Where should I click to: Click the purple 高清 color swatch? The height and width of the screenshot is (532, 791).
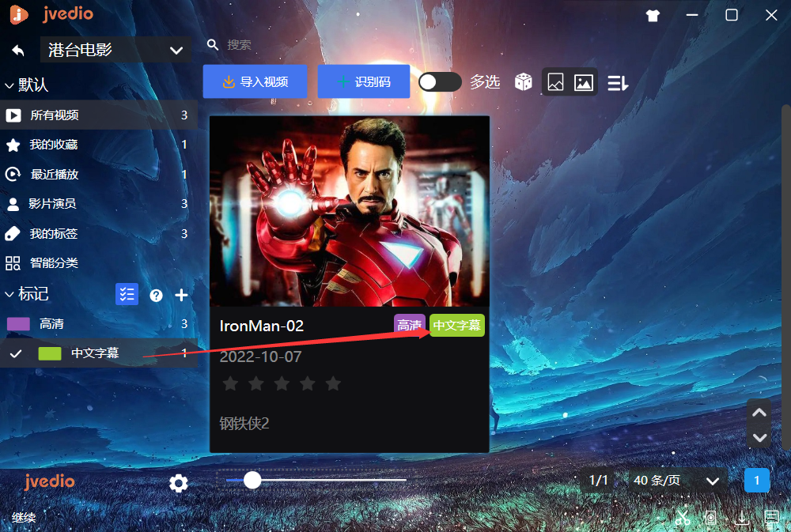[18, 324]
